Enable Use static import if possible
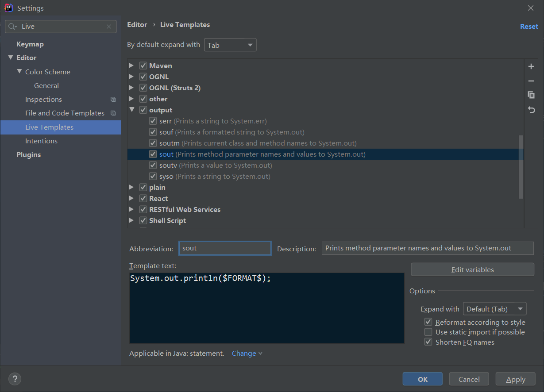Screen dimensions: 544x392 coord(428,332)
